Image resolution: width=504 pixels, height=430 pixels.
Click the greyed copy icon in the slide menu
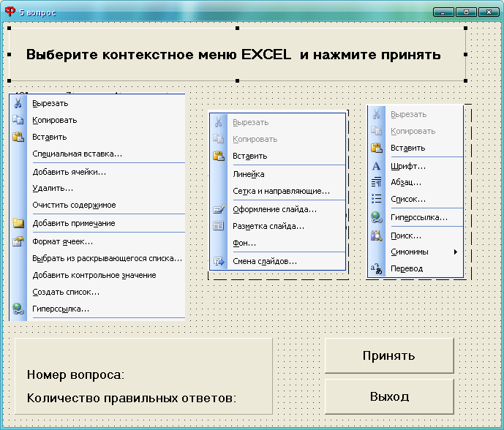(218, 139)
